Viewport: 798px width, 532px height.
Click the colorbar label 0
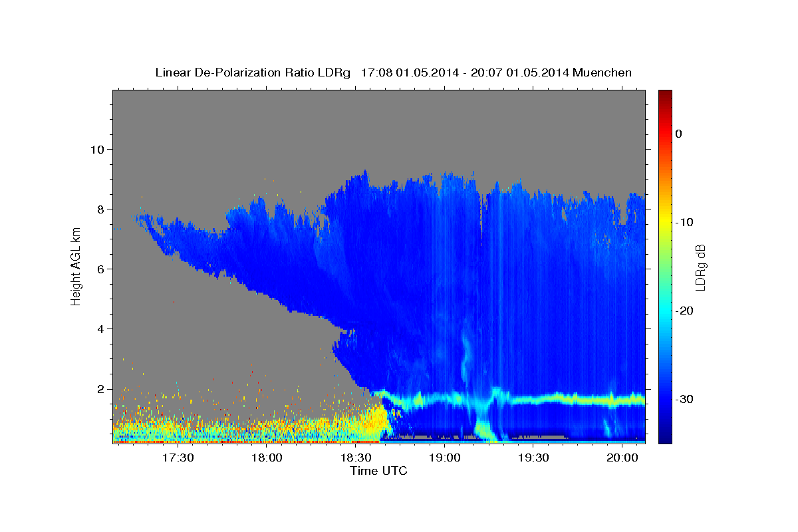[679, 134]
